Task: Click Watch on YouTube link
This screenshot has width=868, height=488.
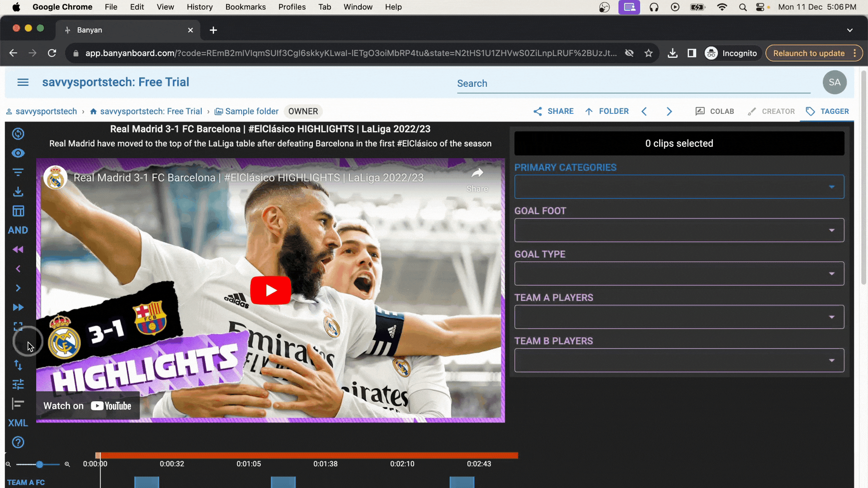Action: (88, 406)
